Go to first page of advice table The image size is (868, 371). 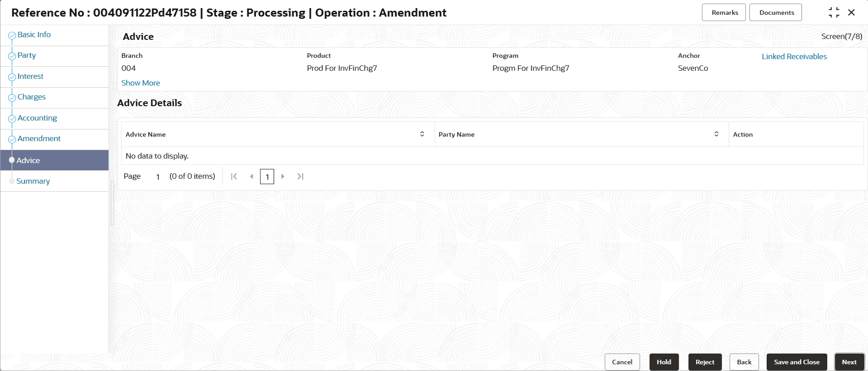234,177
